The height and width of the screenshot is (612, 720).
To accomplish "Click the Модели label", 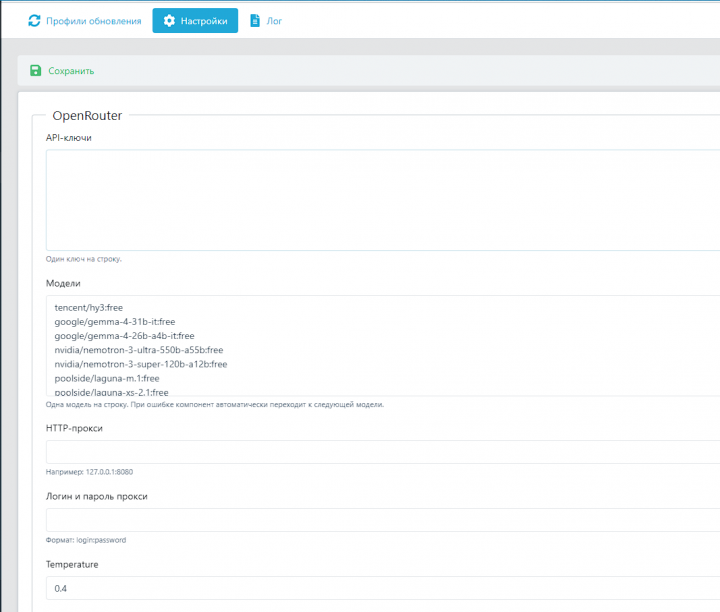I will tap(63, 283).
